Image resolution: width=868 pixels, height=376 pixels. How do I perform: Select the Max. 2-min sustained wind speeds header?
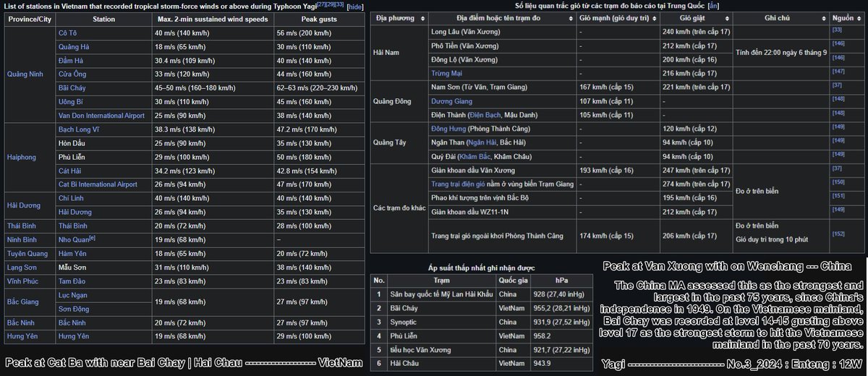(x=213, y=20)
